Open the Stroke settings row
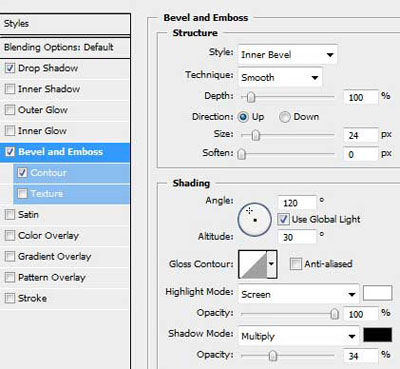The image size is (400, 369). click(65, 298)
